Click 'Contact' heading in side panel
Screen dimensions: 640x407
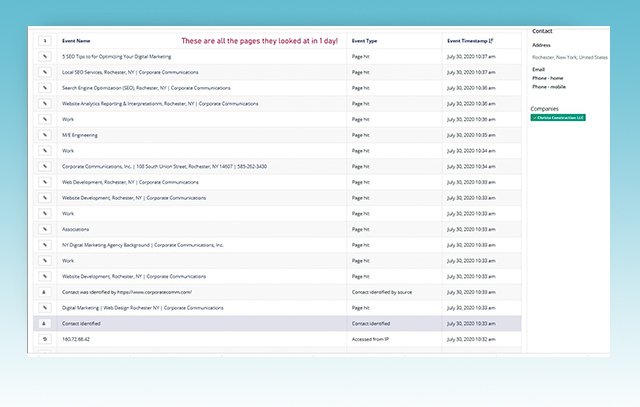[x=542, y=31]
